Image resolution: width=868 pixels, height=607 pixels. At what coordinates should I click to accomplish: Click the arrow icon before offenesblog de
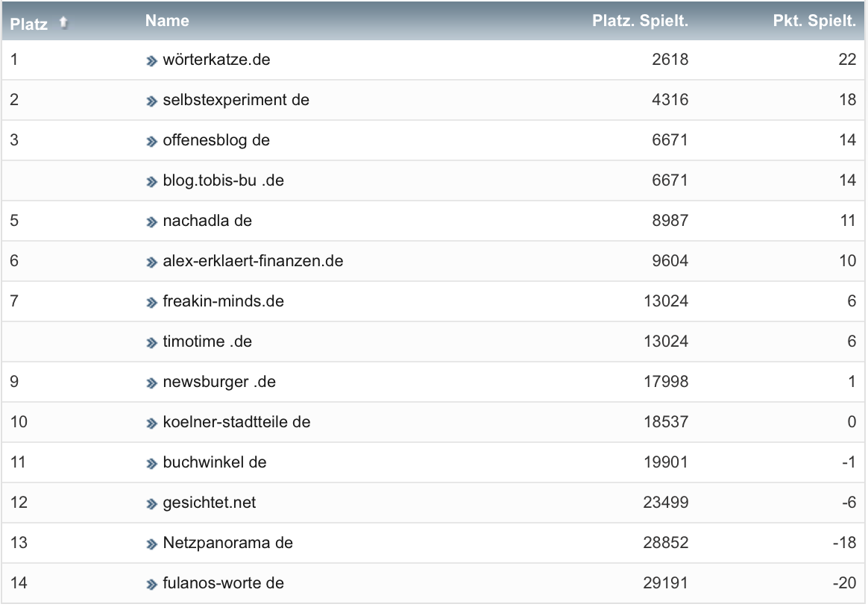coord(151,142)
